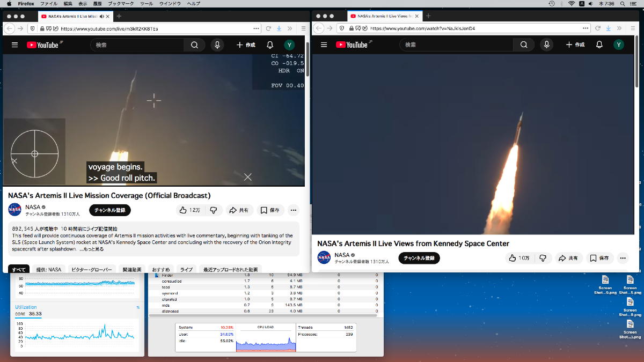Dislike the Live Views from Kennedy video
Image resolution: width=644 pixels, height=362 pixels.
543,258
